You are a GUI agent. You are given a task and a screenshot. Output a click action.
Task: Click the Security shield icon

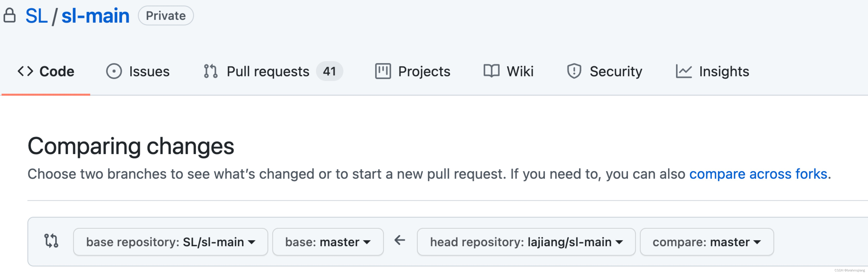pyautogui.click(x=574, y=71)
